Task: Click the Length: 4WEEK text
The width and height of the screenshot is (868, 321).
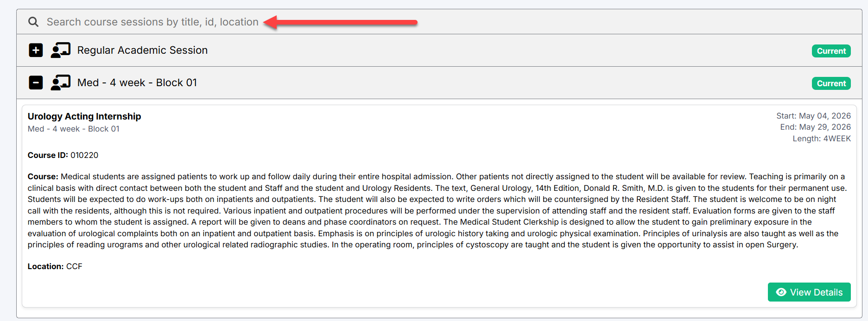Action: click(822, 138)
